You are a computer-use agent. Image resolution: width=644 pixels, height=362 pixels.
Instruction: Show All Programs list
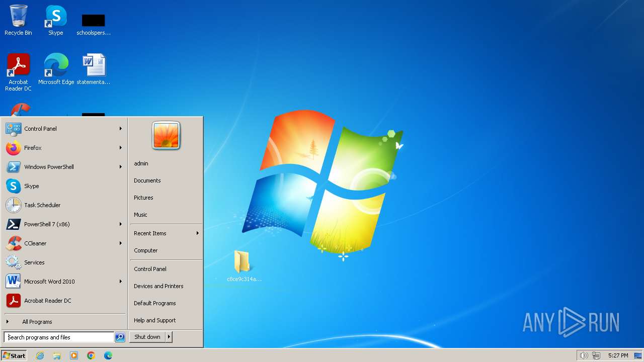[64, 322]
